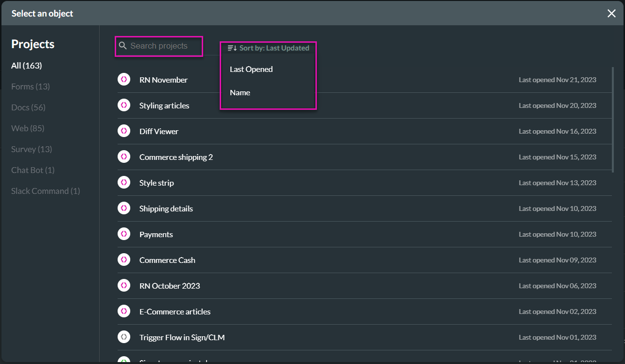Screen dimensions: 625x364
Task: Select the Styling articles project icon
Action: [x=124, y=105]
